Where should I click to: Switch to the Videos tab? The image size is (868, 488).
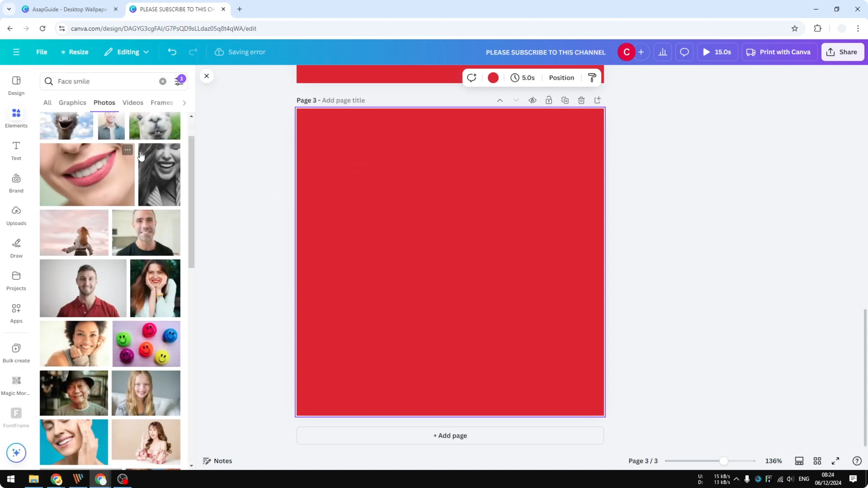(132, 102)
